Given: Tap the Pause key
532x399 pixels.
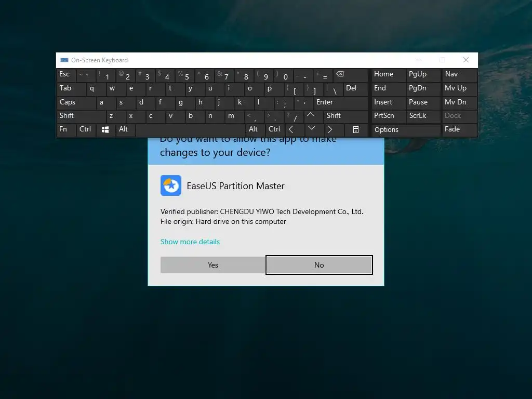Looking at the screenshot, I should coord(423,102).
